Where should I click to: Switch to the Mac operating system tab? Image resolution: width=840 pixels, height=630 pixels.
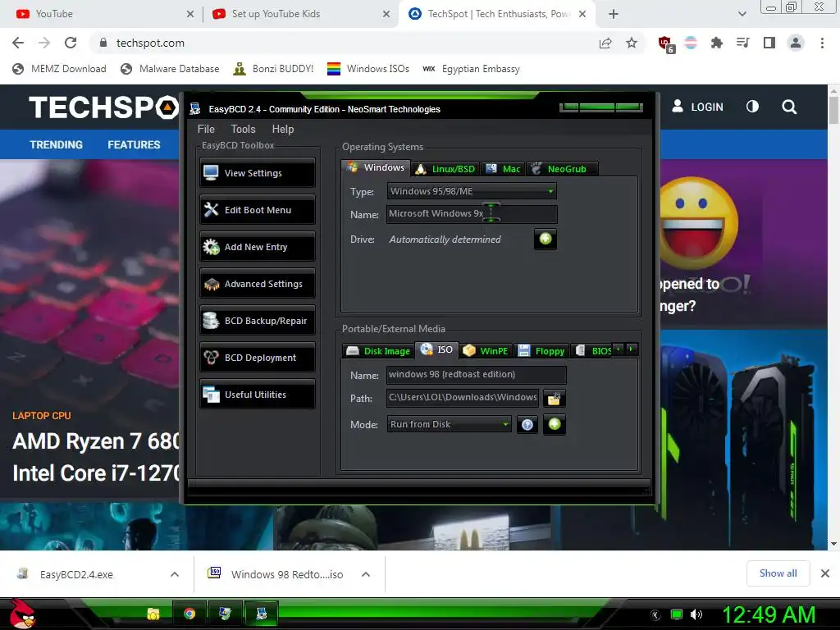point(503,169)
